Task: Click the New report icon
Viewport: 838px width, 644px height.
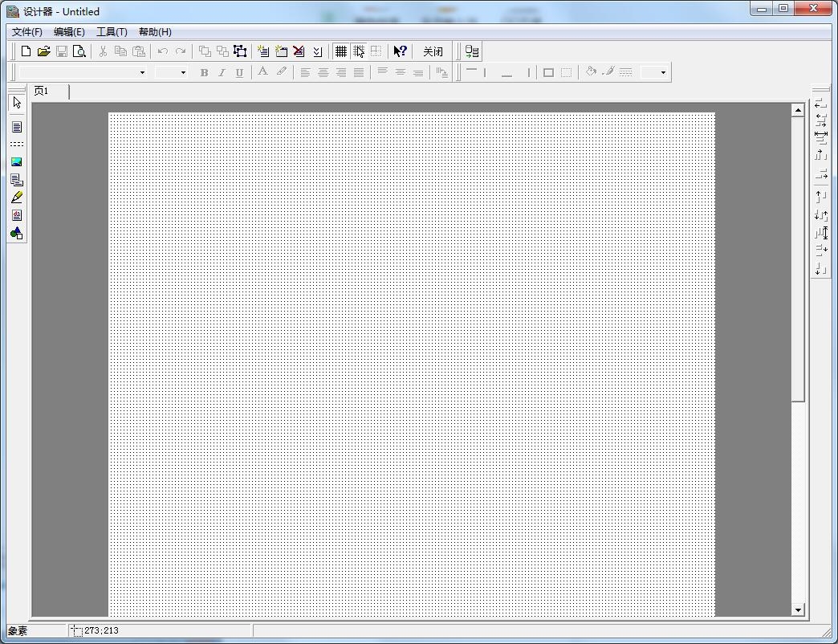Action: (26, 51)
